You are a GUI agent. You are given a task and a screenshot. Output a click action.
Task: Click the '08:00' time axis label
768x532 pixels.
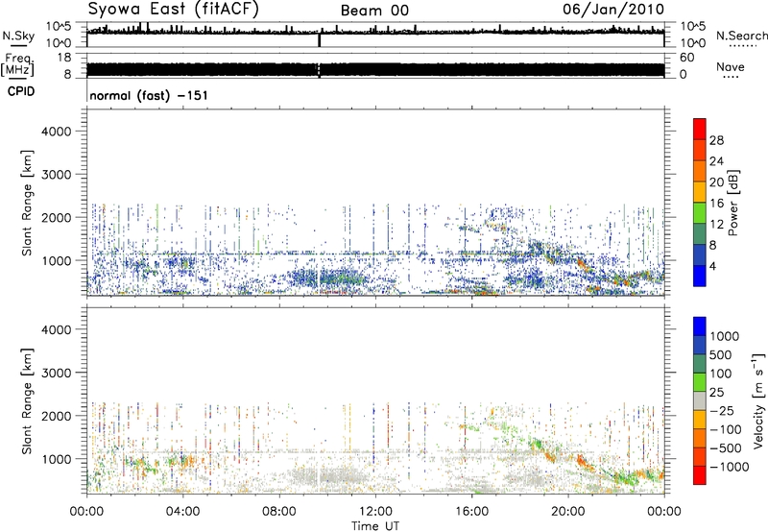click(279, 511)
